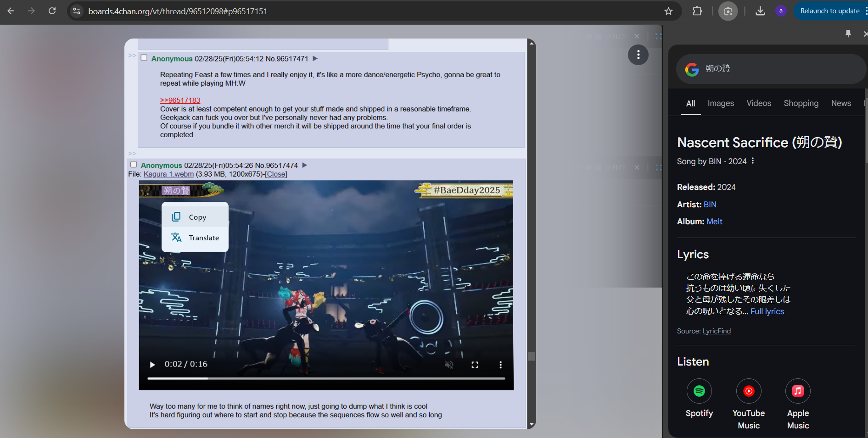Click the selected 朔の贄 text in the video

point(176,190)
